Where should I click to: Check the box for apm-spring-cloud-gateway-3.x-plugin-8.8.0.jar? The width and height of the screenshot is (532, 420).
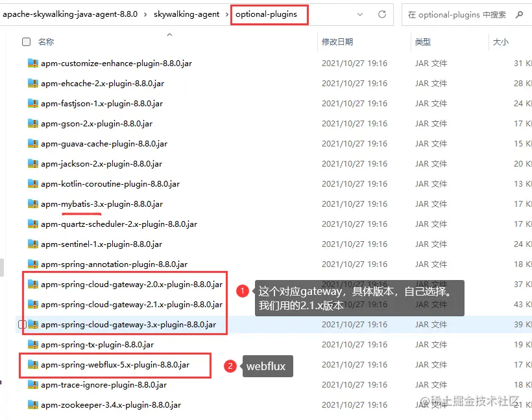[22, 325]
